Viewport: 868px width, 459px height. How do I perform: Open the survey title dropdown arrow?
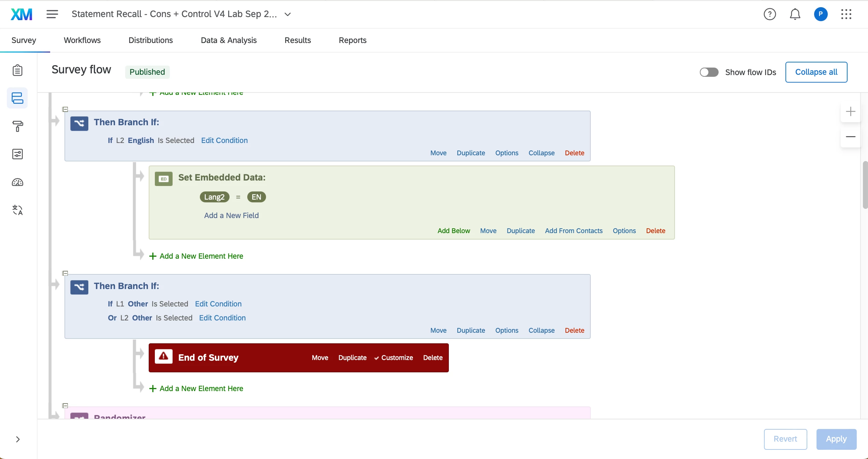point(288,14)
